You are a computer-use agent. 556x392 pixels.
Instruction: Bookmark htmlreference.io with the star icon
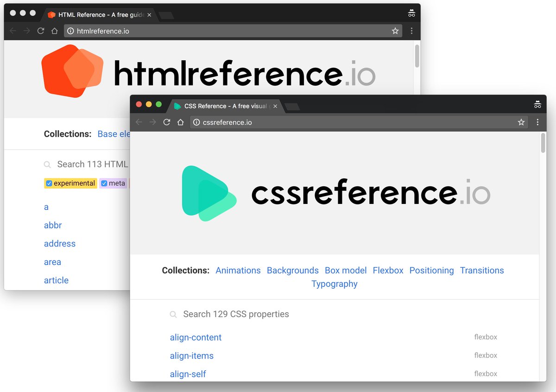click(x=395, y=31)
